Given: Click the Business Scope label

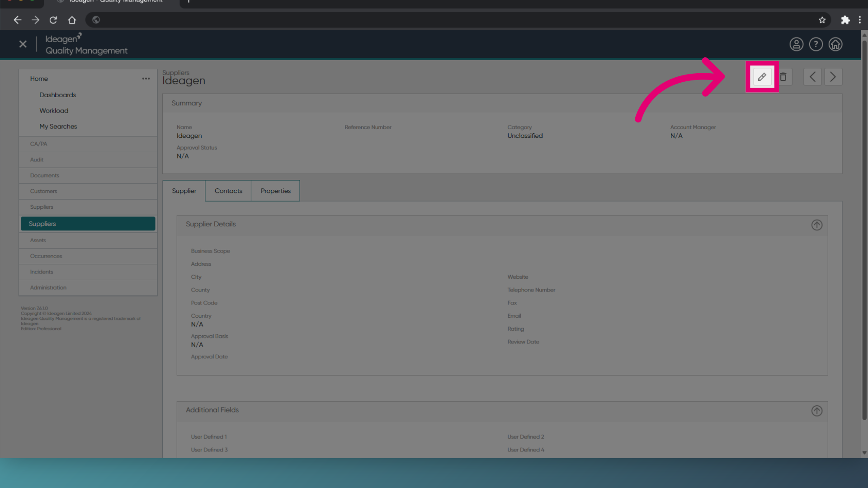Looking at the screenshot, I should (x=210, y=251).
